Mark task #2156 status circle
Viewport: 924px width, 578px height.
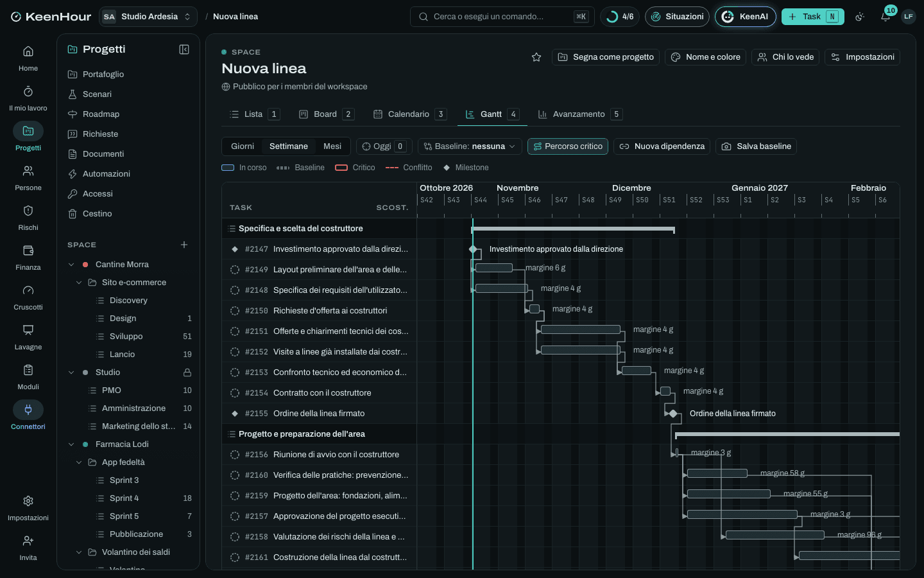point(235,455)
